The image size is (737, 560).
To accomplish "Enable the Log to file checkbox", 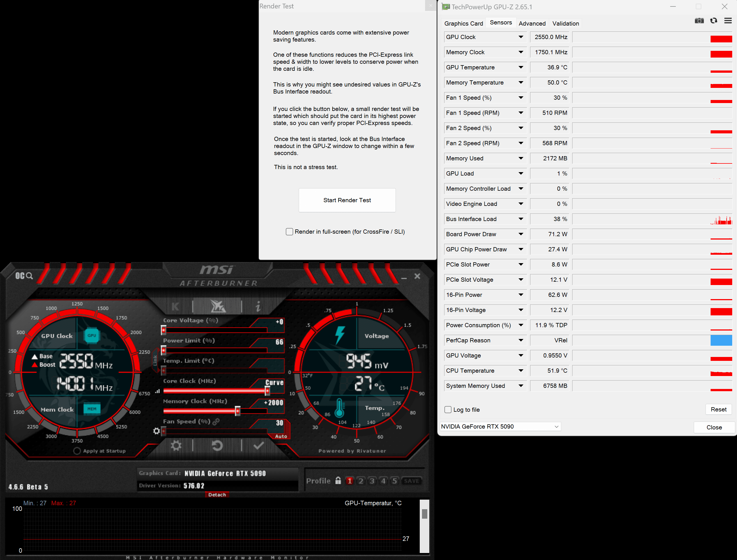I will pos(448,410).
